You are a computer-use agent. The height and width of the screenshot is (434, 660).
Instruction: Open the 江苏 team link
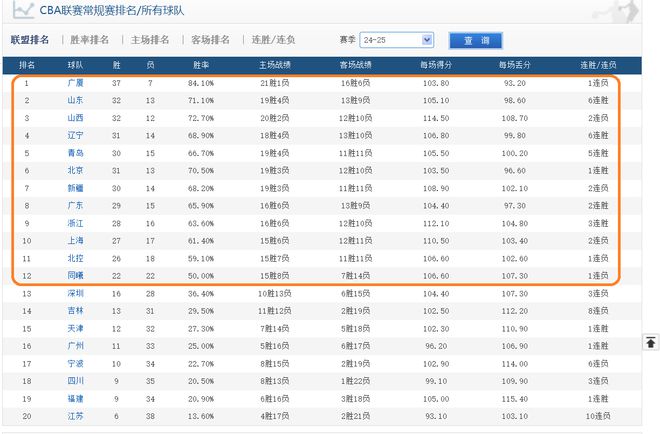(75, 416)
